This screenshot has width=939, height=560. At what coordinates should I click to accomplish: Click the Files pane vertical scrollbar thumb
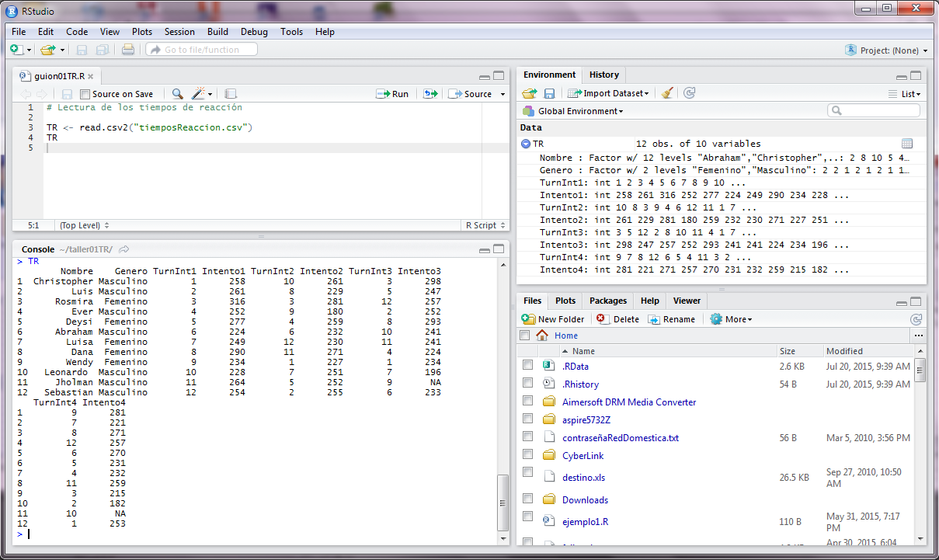point(920,369)
